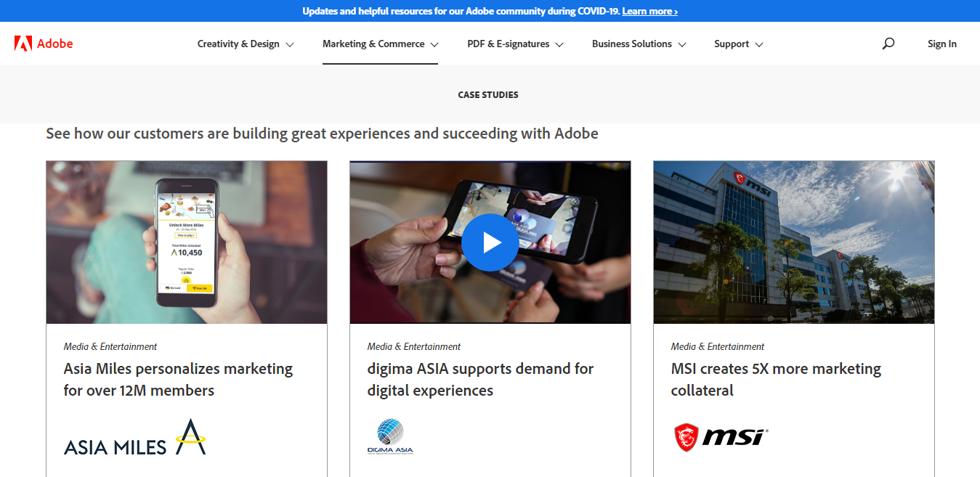
Task: Click the COVID-19 updates banner text
Action: pos(461,11)
